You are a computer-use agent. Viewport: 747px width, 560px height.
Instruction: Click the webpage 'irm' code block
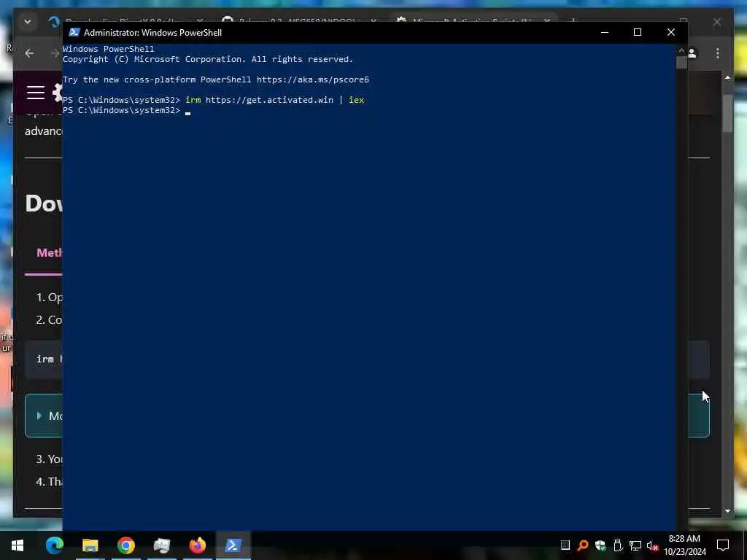click(x=44, y=359)
